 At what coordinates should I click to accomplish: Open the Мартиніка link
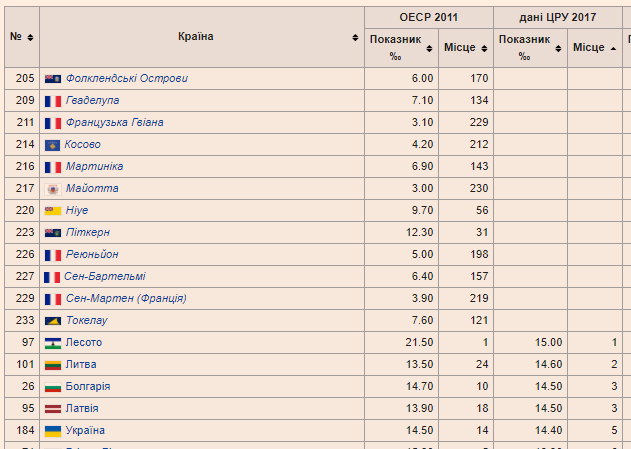(94, 167)
